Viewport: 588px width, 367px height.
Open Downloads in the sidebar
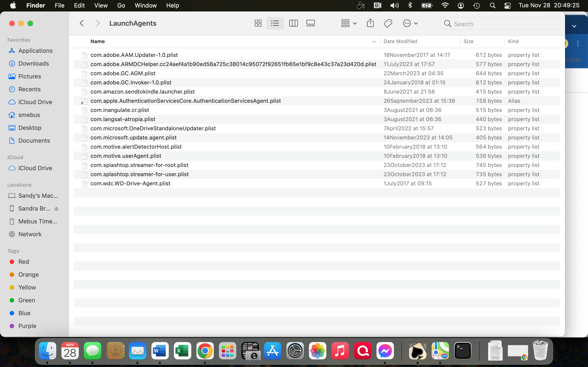pos(34,63)
